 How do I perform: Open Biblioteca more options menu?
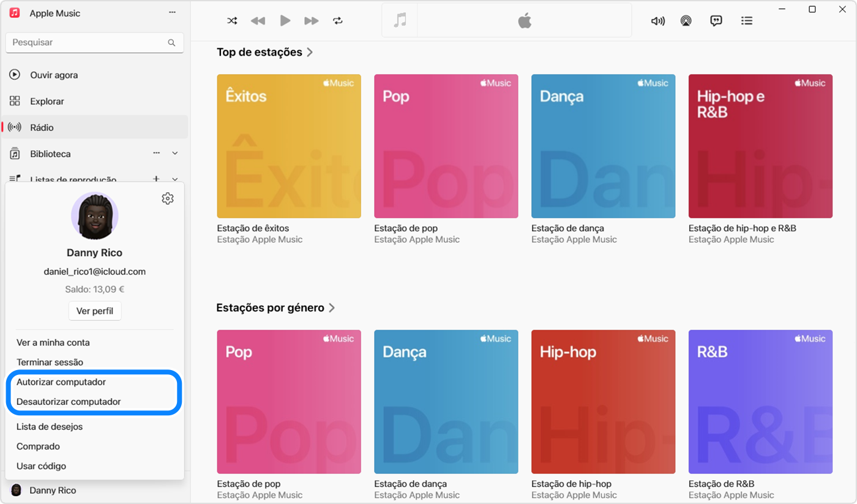157,153
